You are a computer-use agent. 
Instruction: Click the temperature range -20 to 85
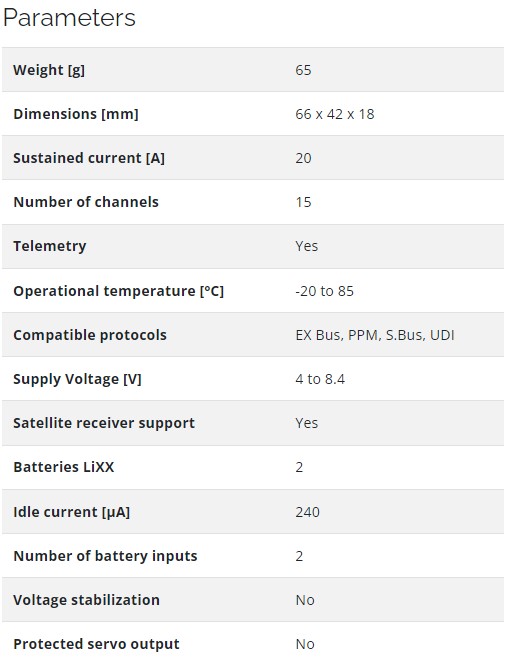[325, 291]
